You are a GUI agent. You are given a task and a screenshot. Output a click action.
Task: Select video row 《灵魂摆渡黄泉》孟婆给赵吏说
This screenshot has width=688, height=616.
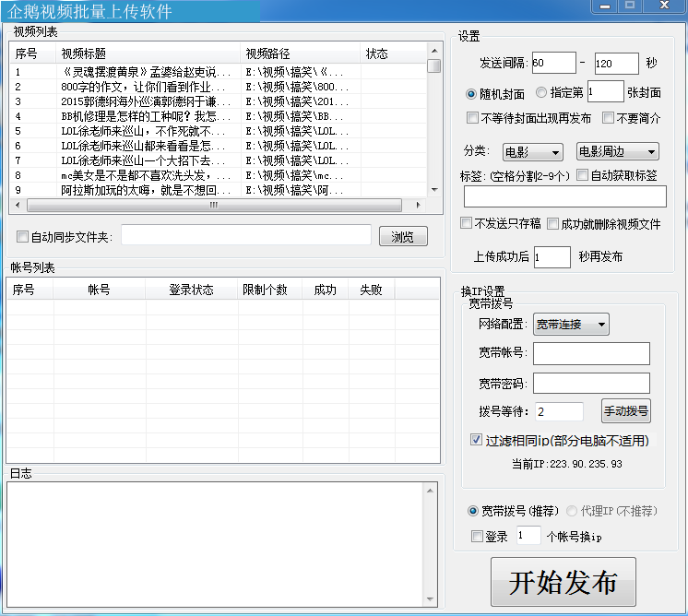coord(218,72)
